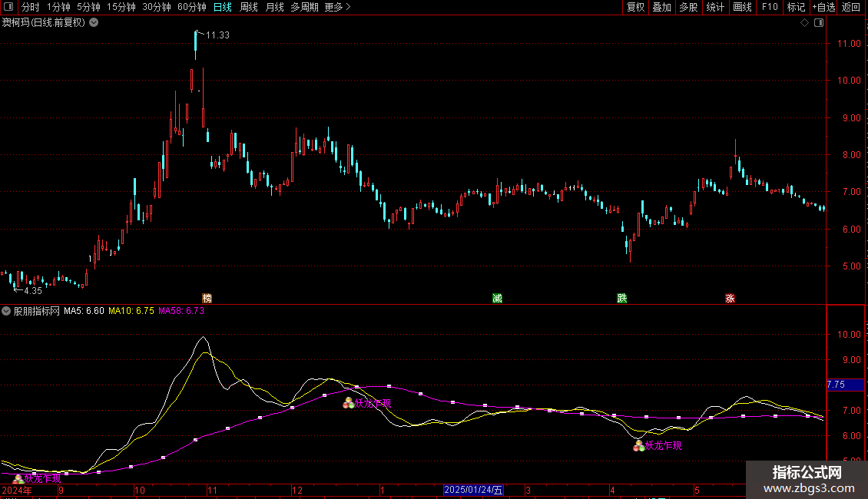Image resolution: width=868 pixels, height=499 pixels.
Task: Toggle the right side panel icon
Action: click(819, 23)
